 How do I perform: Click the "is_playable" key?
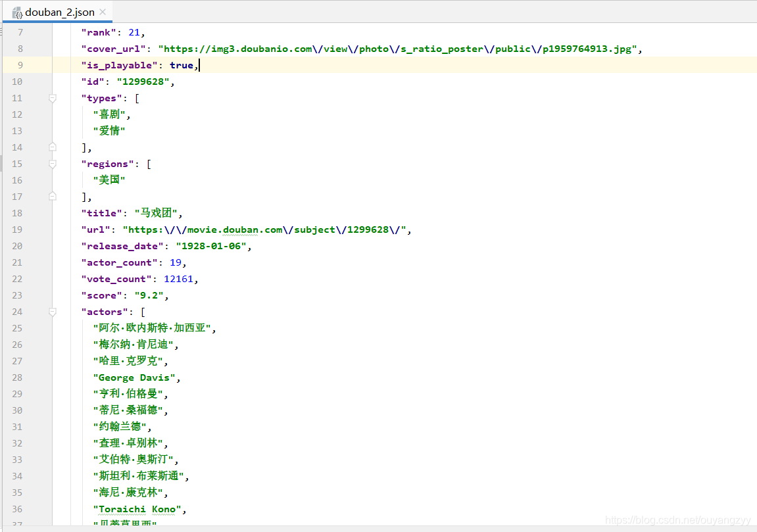coord(119,65)
